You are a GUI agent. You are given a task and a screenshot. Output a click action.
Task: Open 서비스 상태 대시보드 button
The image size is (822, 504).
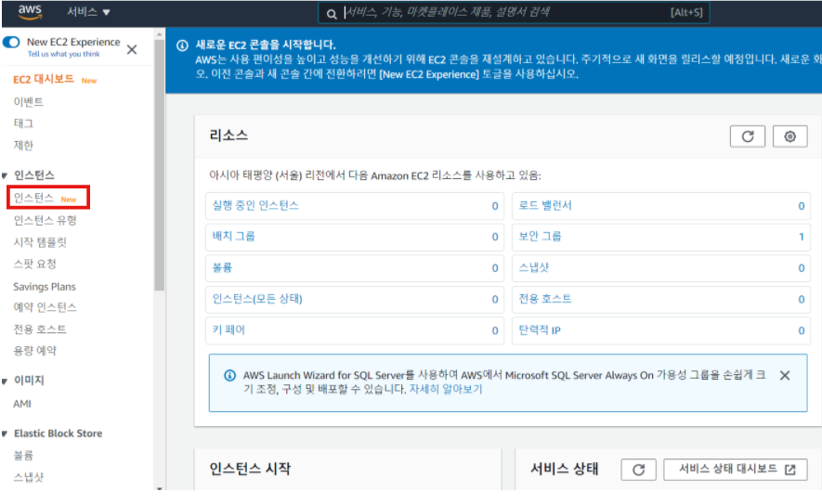tap(735, 470)
